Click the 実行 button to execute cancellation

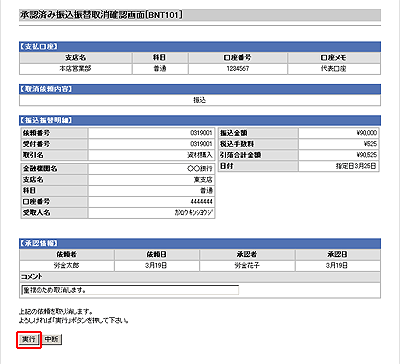(x=29, y=339)
